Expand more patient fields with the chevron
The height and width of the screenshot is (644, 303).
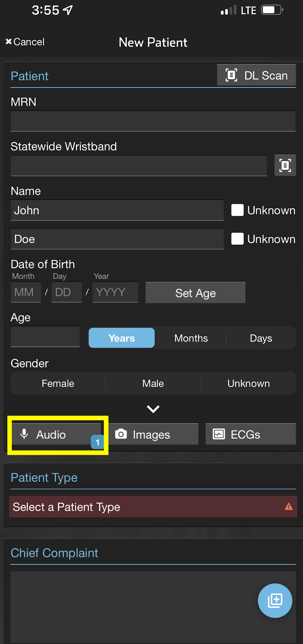coord(153,409)
